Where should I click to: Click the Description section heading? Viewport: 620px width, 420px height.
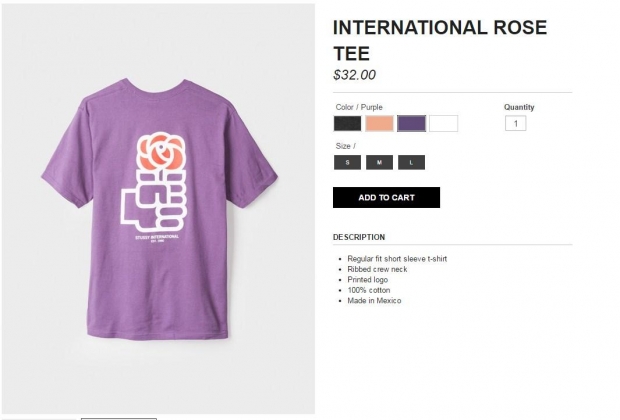pyautogui.click(x=359, y=237)
